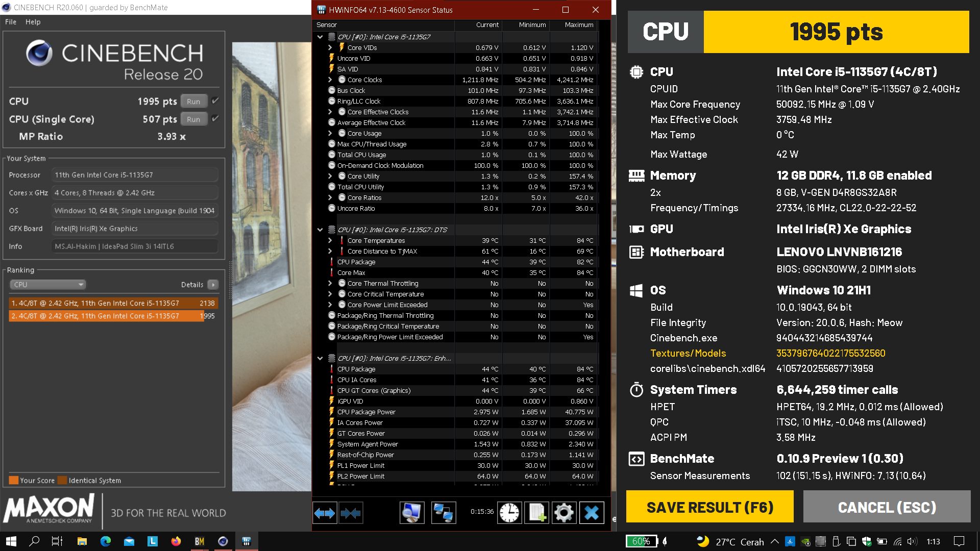Select ranking entry scoring 1995
The height and width of the screenshot is (551, 980).
pos(114,316)
